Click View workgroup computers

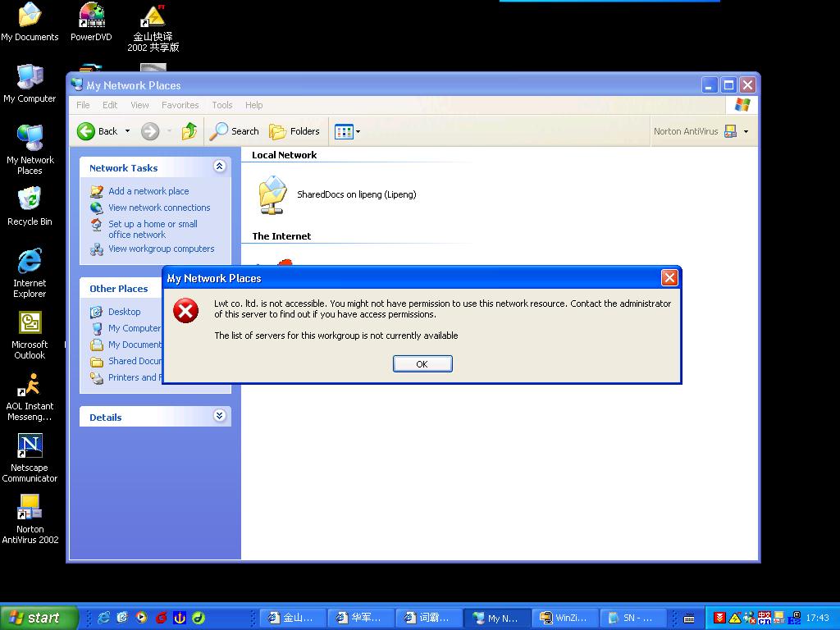[x=162, y=249]
